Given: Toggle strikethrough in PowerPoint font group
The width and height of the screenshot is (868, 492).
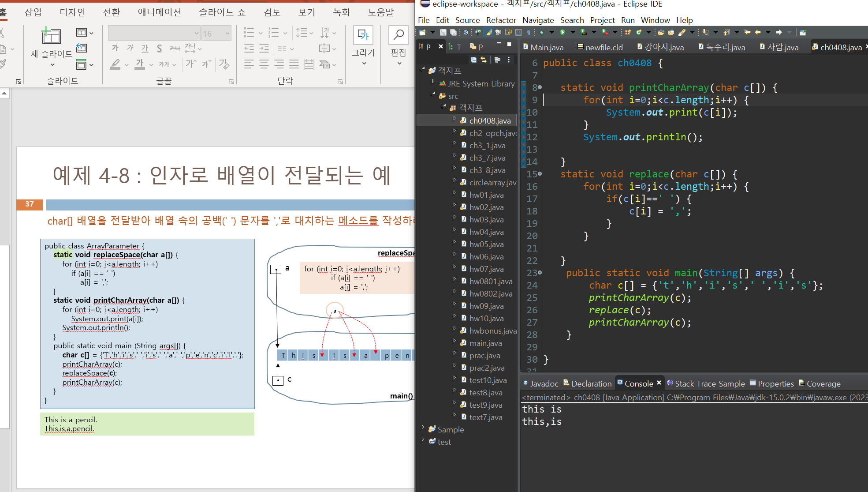Looking at the screenshot, I should [x=175, y=48].
